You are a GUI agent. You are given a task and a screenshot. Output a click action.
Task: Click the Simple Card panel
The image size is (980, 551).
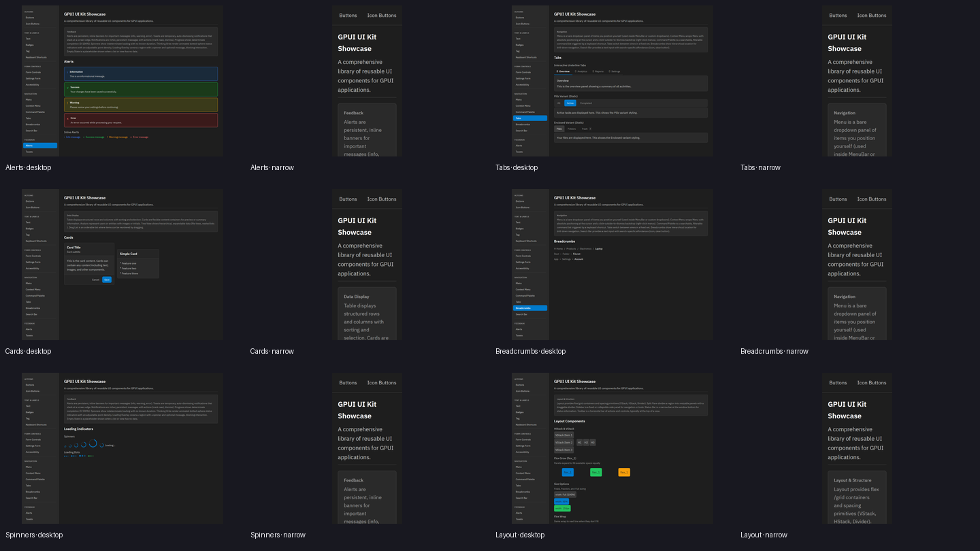pos(138,263)
